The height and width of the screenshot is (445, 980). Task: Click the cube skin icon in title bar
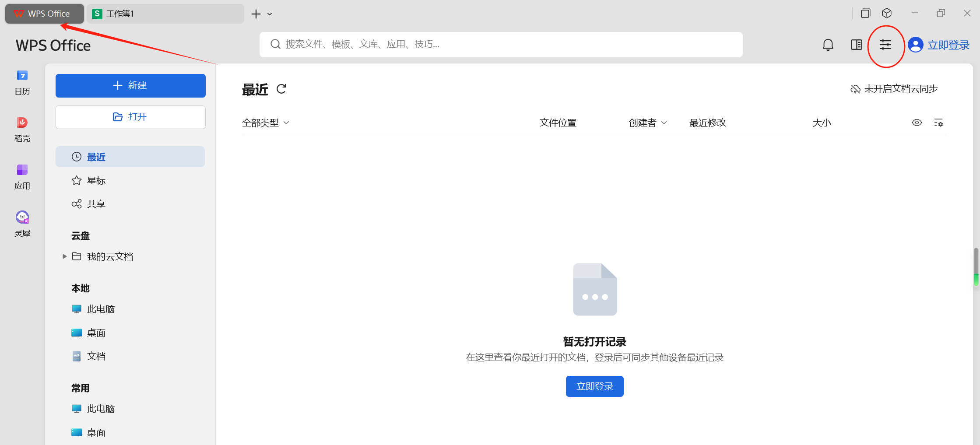point(887,14)
